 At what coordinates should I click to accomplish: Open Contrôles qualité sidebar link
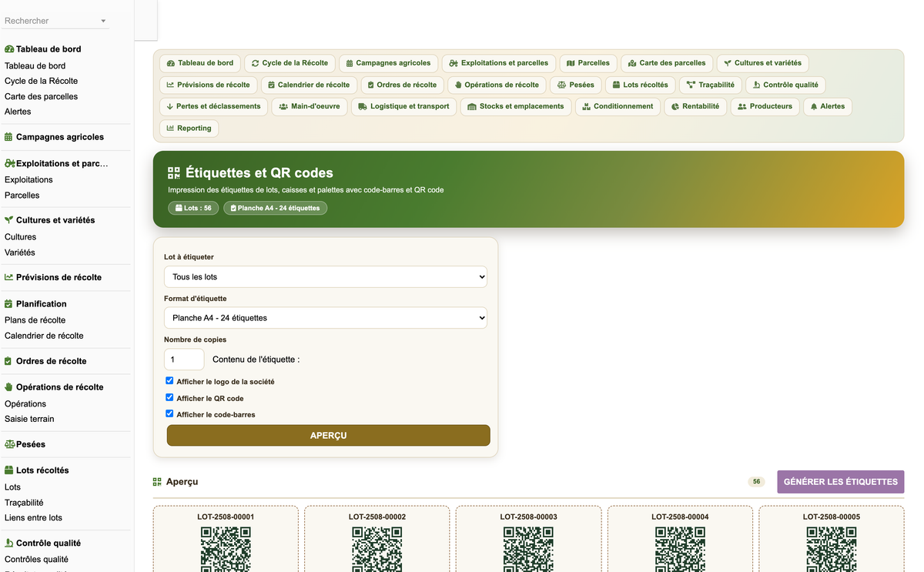click(x=36, y=560)
